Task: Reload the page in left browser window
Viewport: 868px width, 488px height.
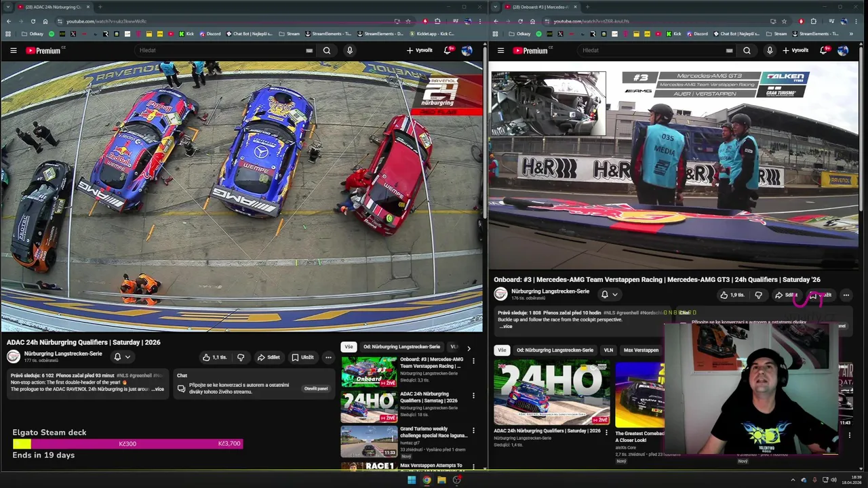Action: (33, 21)
